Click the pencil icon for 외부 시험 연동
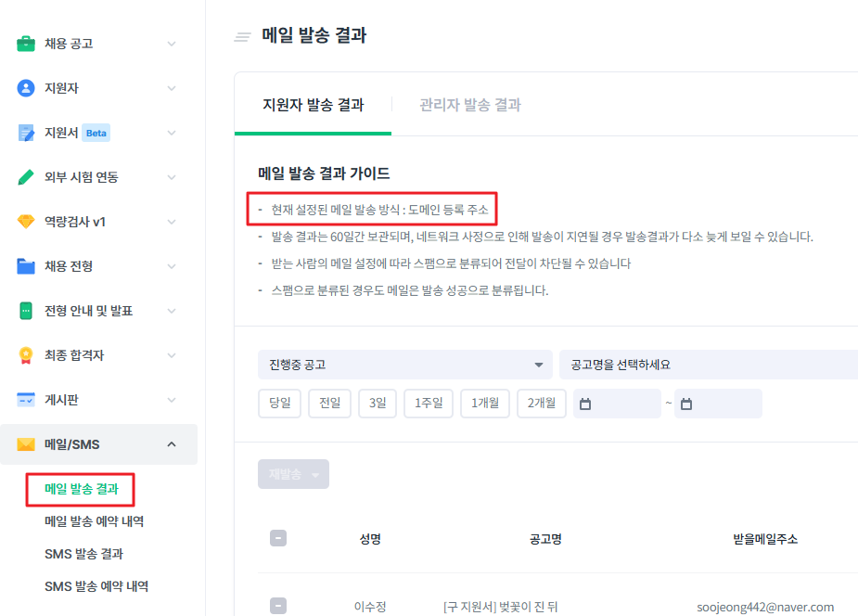The image size is (858, 616). pos(26,177)
